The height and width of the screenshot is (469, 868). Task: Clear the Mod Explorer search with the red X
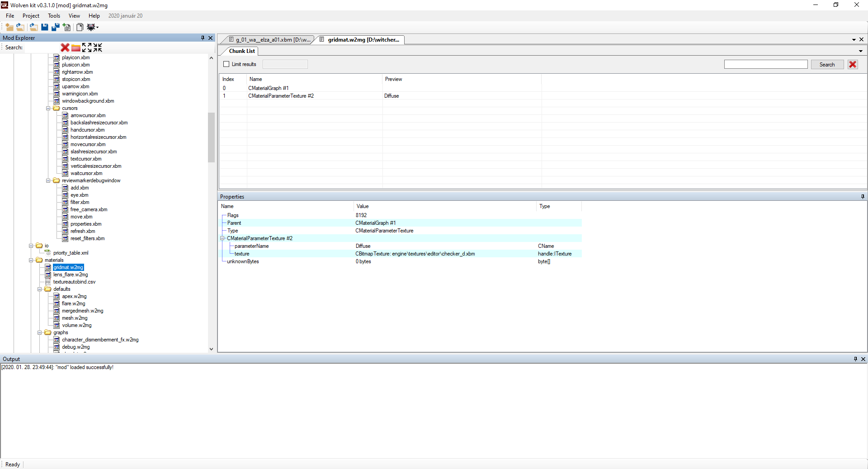[65, 47]
